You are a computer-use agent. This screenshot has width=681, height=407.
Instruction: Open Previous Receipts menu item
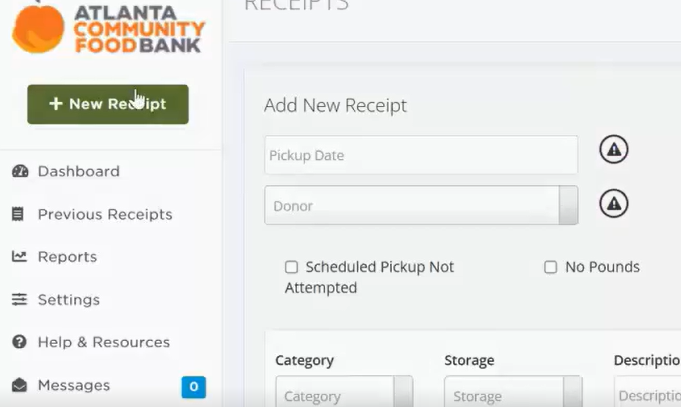104,214
